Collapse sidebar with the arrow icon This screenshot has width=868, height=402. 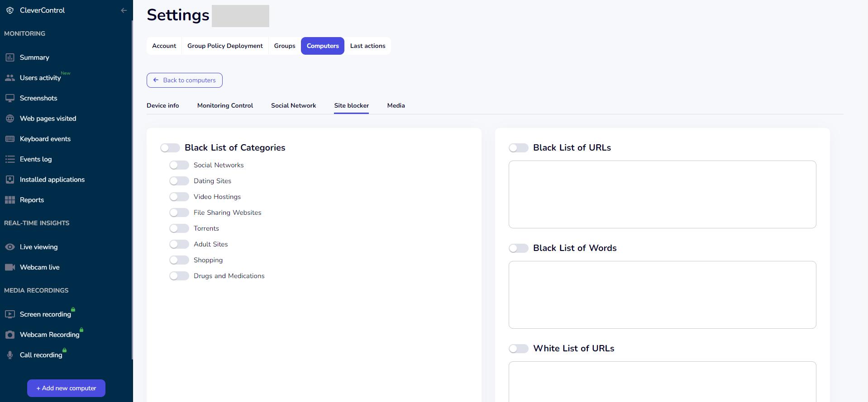(x=124, y=10)
